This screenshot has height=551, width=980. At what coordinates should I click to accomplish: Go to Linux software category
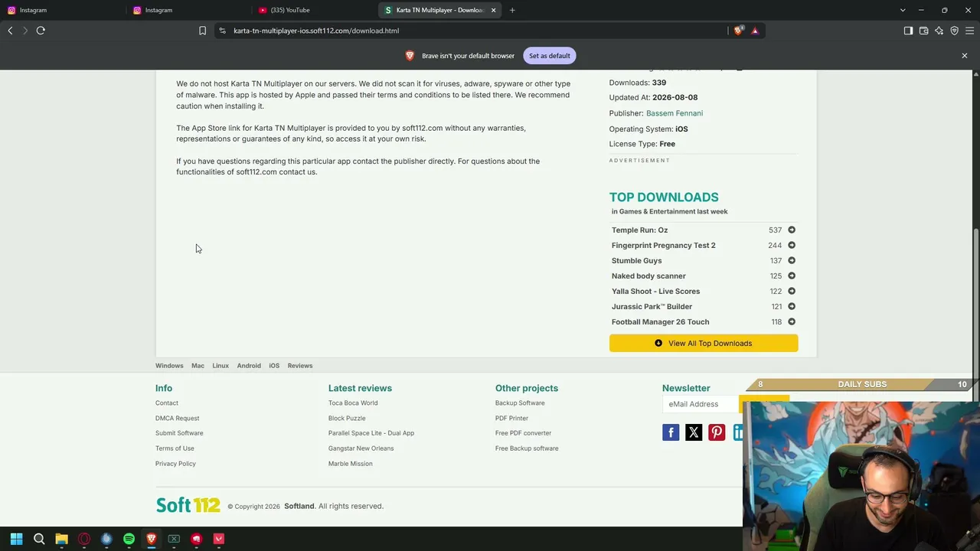[220, 366]
